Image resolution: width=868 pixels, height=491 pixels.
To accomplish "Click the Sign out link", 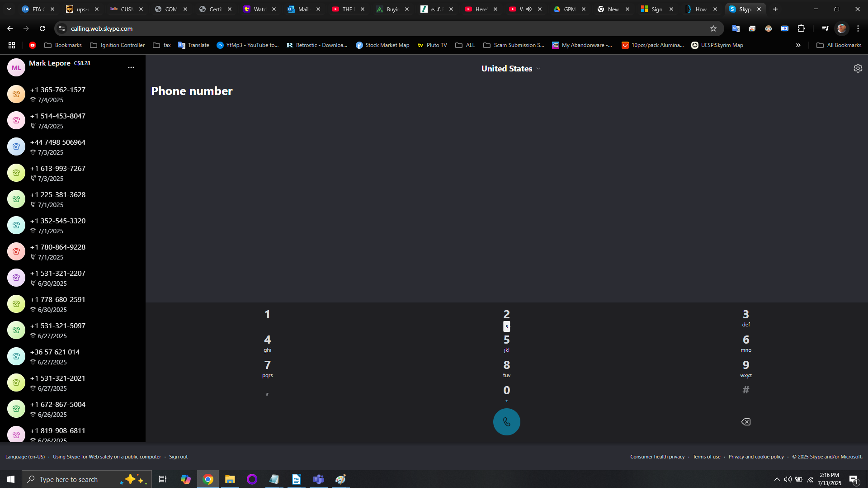I will coord(178,457).
